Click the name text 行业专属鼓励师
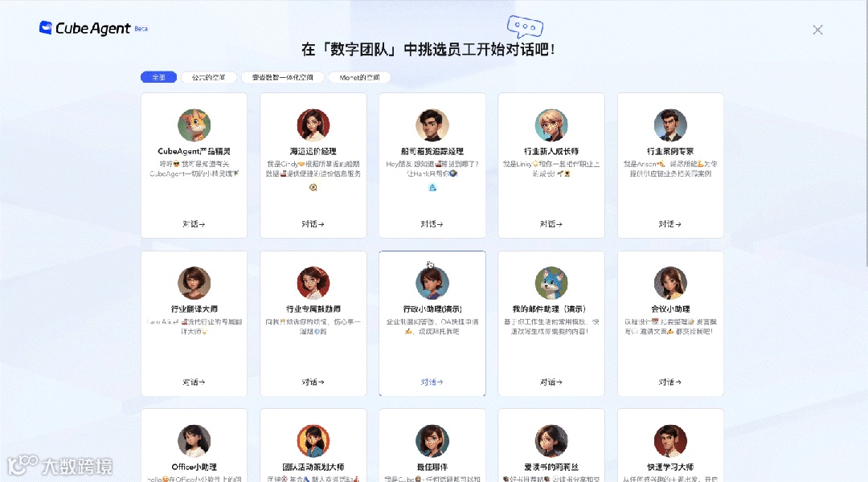868x482 pixels. 313,308
